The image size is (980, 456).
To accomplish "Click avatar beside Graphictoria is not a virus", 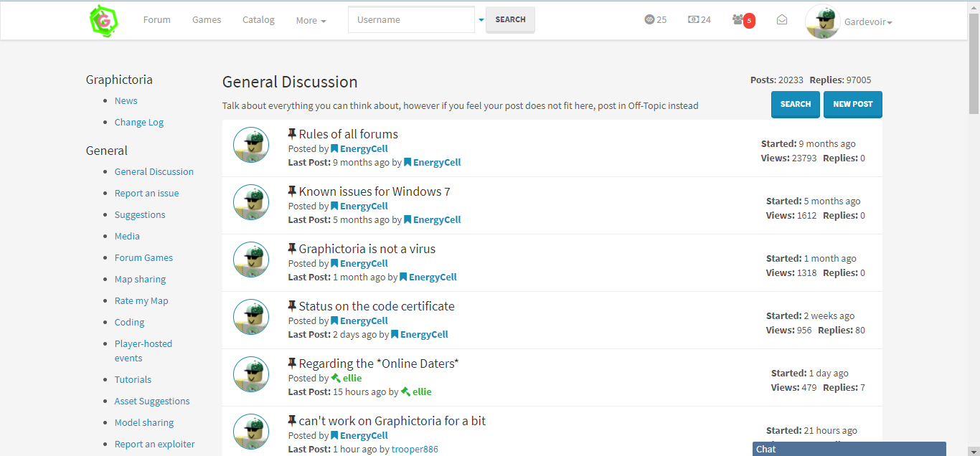I will point(251,260).
